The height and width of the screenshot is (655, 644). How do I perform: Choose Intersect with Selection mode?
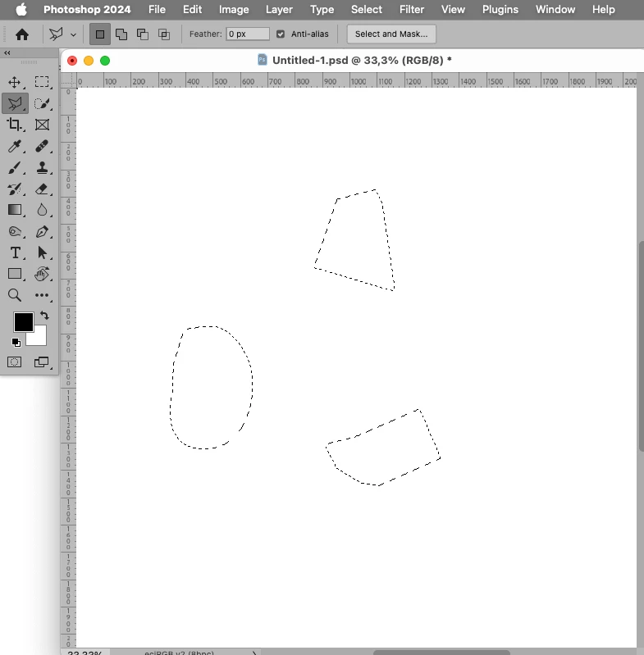pos(164,34)
